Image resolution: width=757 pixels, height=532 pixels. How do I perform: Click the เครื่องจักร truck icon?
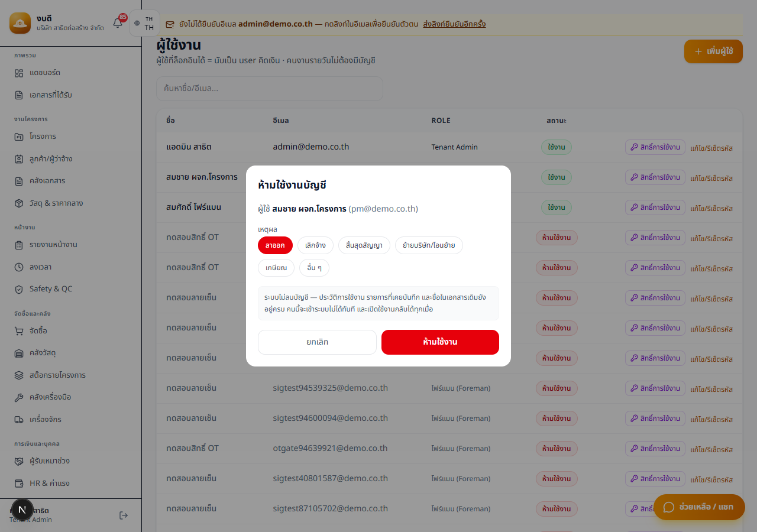pyautogui.click(x=19, y=420)
